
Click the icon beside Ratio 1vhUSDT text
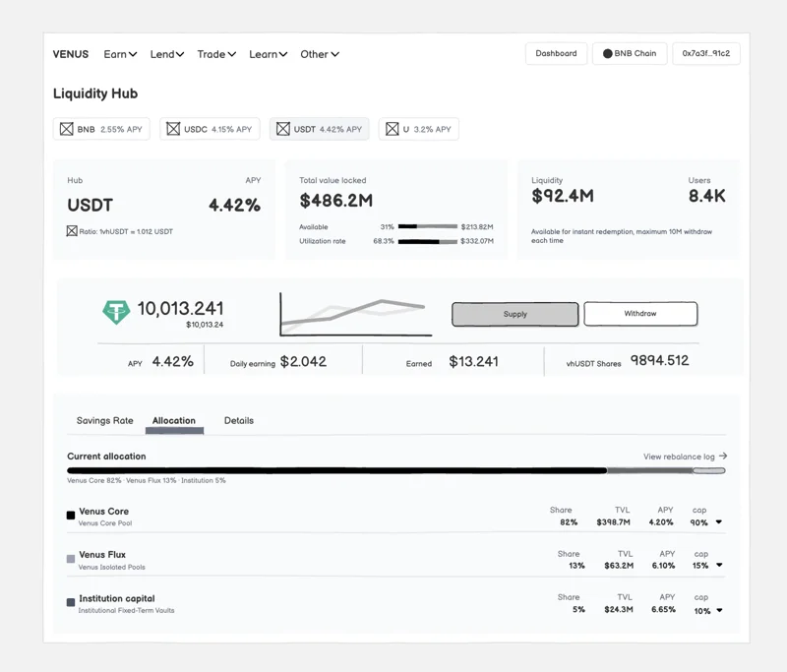[72, 231]
